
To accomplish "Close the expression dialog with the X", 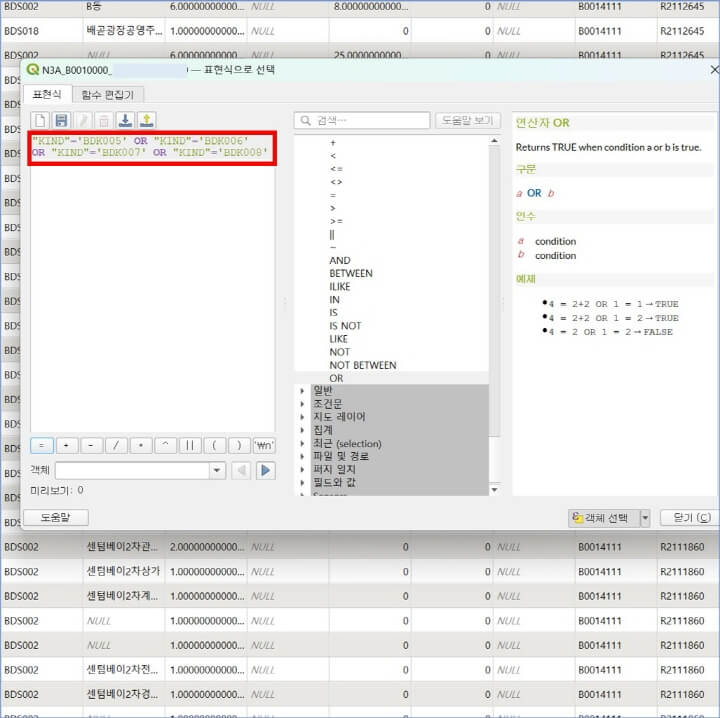I will (714, 70).
